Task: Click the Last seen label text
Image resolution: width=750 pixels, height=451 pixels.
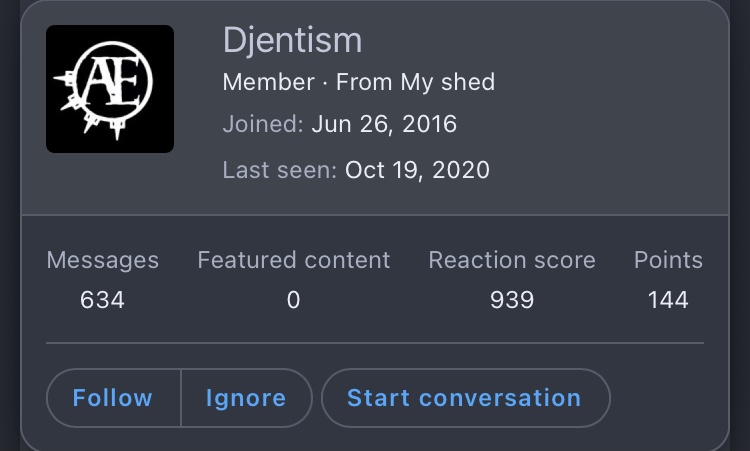Action: pos(280,170)
